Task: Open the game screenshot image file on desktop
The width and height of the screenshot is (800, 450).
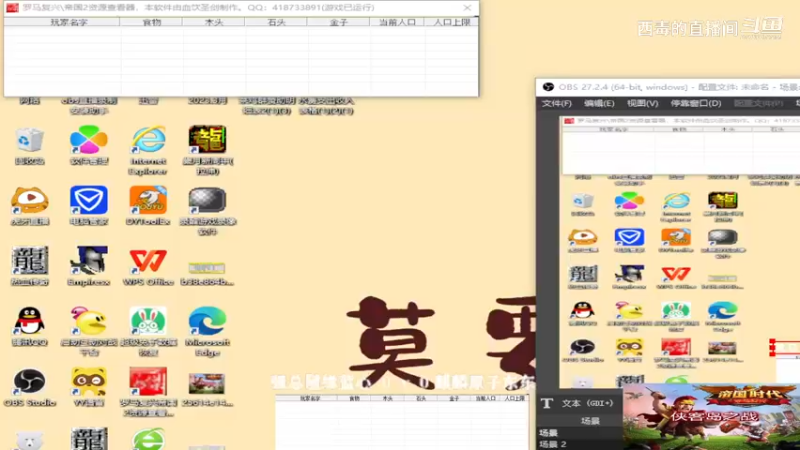Action: click(x=207, y=384)
